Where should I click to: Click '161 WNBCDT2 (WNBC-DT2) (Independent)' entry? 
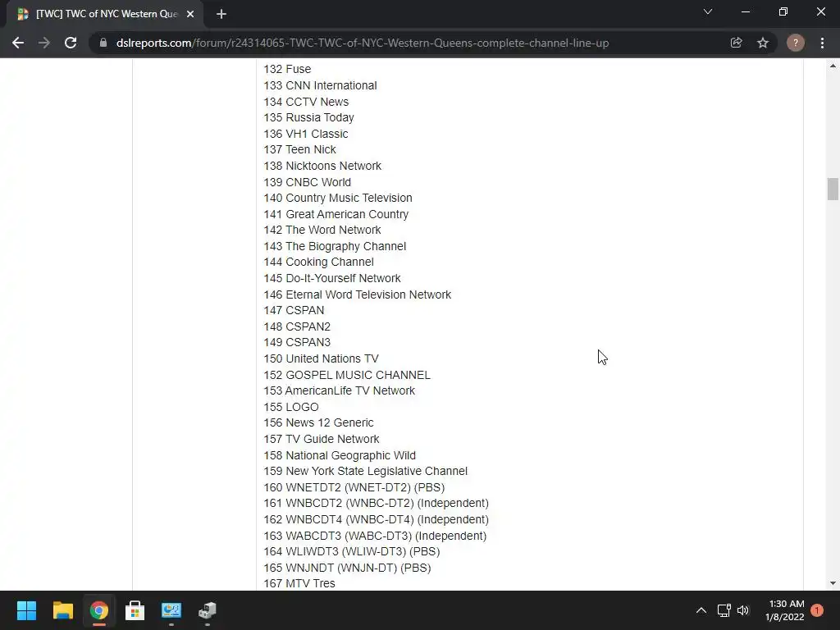(x=376, y=503)
